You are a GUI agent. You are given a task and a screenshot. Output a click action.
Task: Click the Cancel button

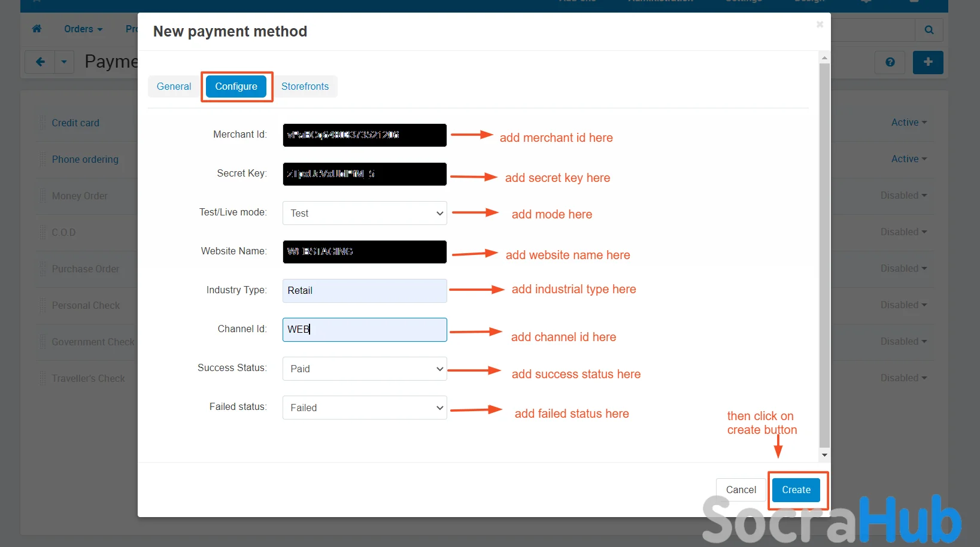[741, 490]
